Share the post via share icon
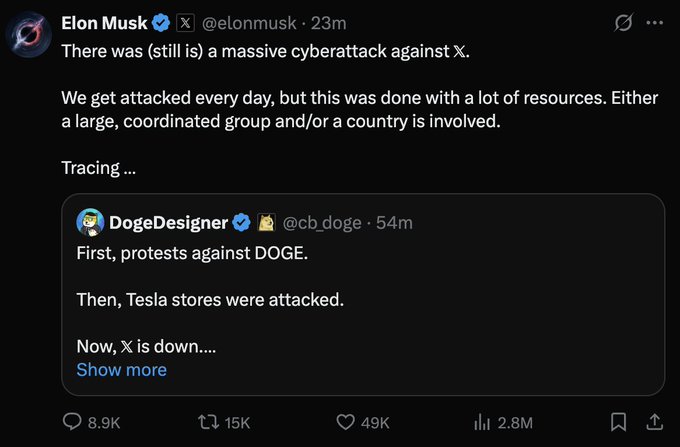This screenshot has height=447, width=680. [655, 422]
